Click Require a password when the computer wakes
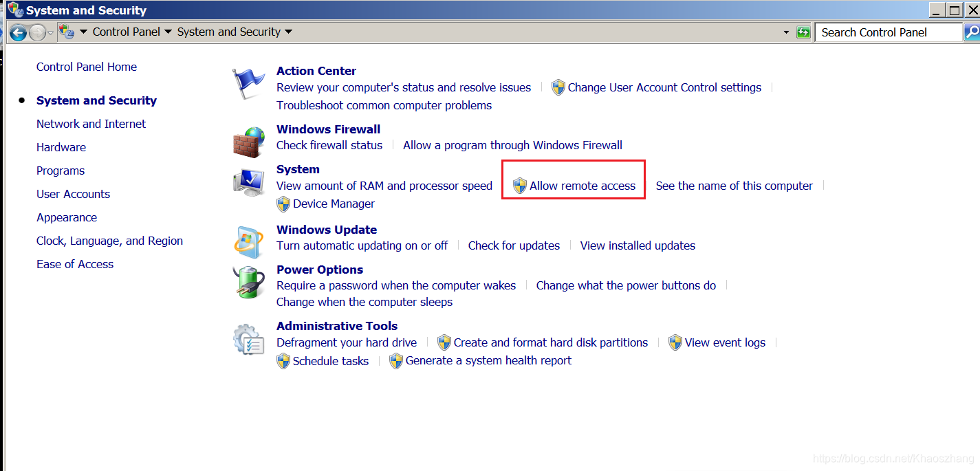 point(396,285)
